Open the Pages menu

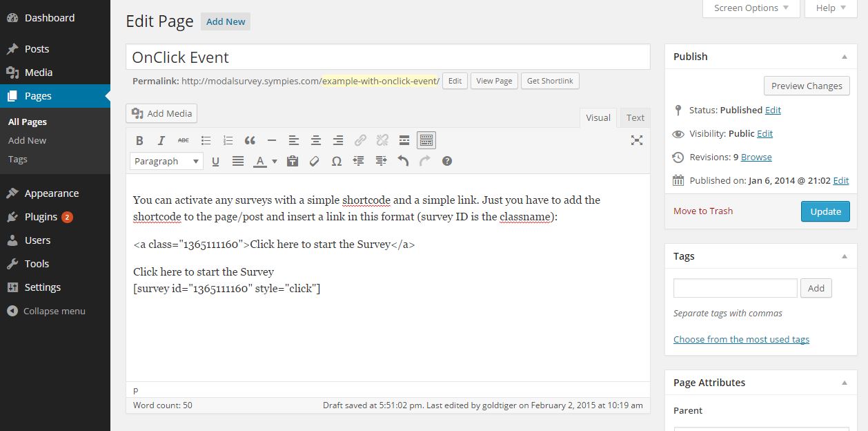[55, 96]
